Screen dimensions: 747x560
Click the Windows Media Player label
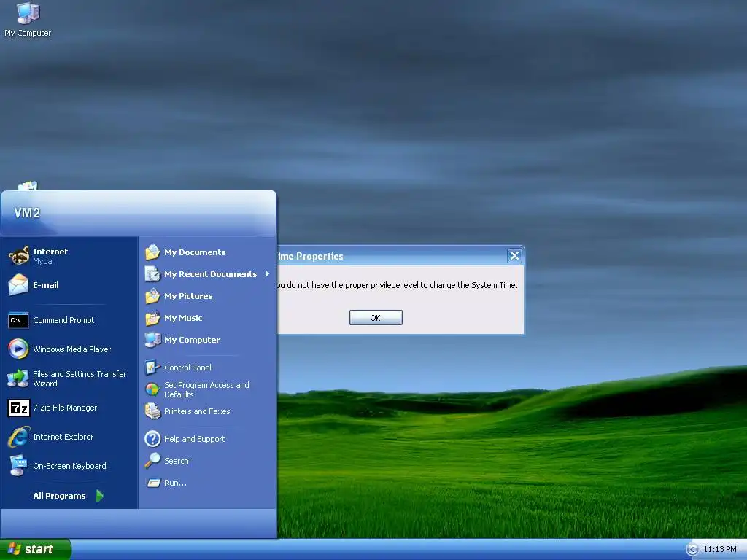tap(72, 349)
